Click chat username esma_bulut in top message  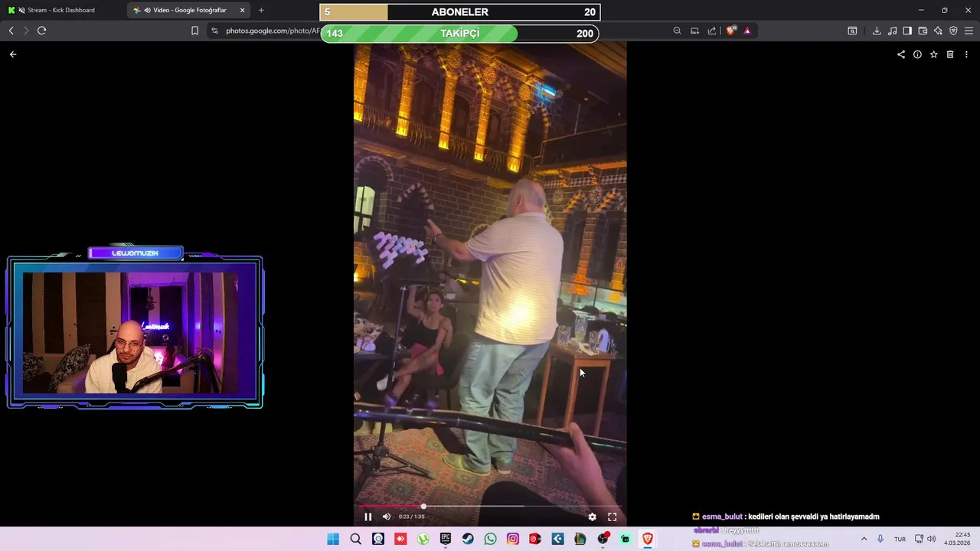pos(722,517)
